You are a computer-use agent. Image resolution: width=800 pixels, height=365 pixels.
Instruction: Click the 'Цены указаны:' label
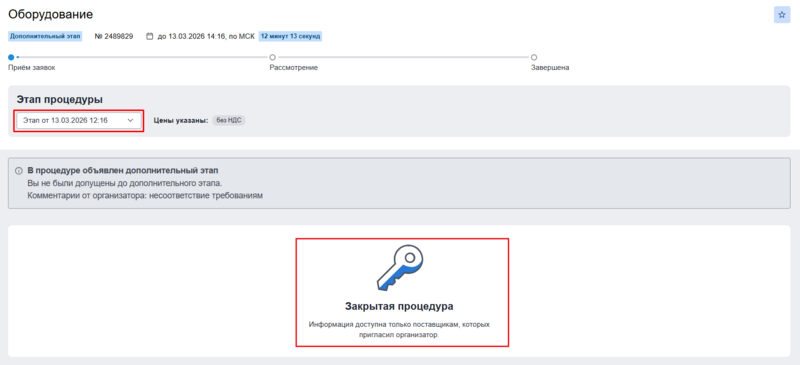(x=181, y=120)
